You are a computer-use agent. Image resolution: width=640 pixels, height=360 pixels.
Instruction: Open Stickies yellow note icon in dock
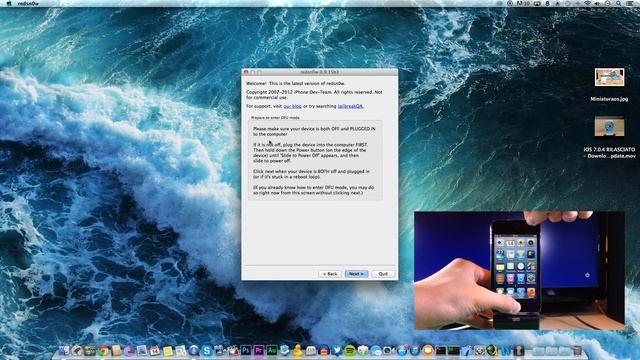(168, 351)
